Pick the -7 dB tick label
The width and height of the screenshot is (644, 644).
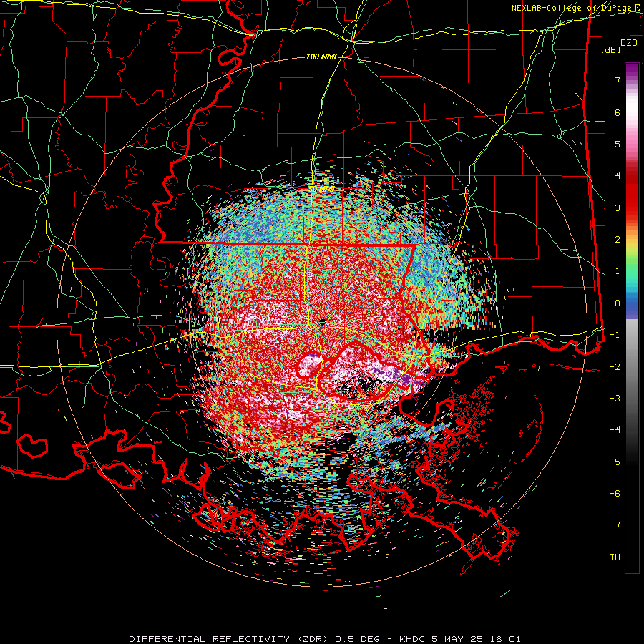[x=615, y=525]
